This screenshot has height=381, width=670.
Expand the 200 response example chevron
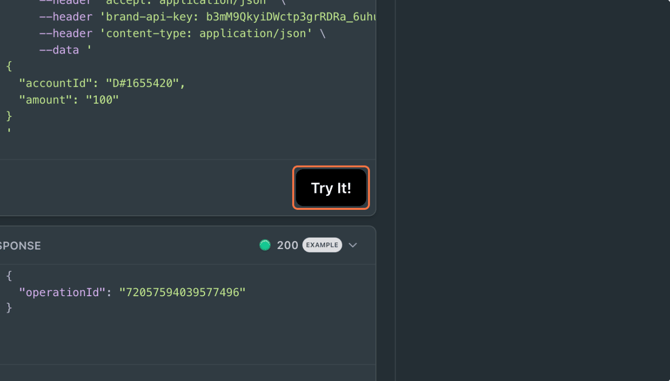click(353, 245)
